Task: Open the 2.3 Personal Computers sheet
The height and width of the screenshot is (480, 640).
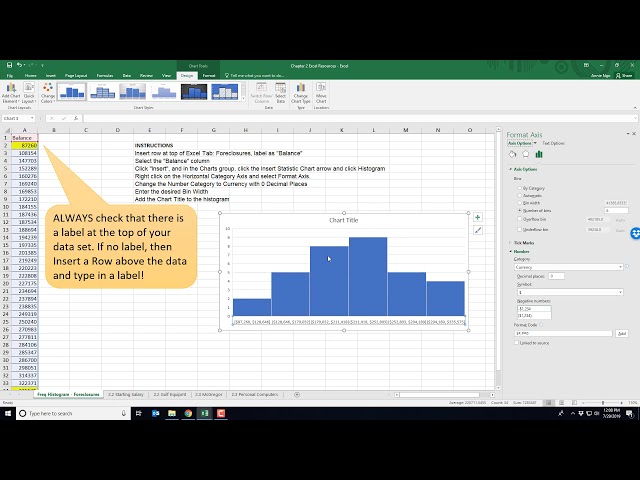Action: tap(255, 394)
